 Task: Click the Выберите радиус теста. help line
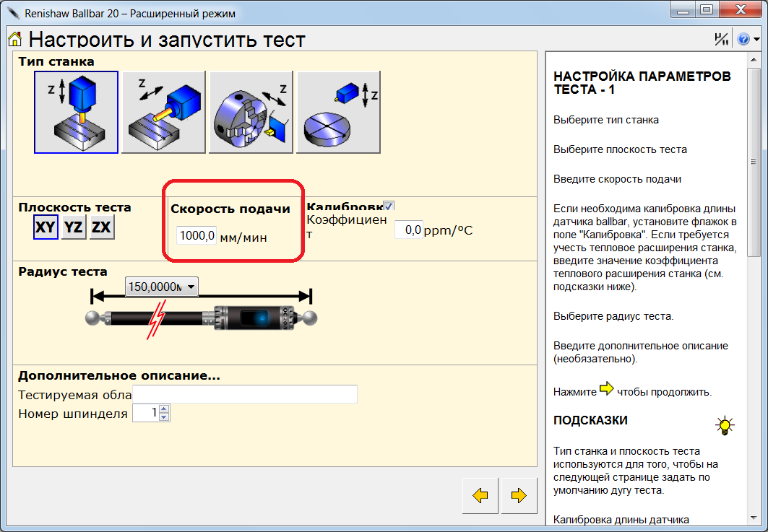pyautogui.click(x=613, y=316)
